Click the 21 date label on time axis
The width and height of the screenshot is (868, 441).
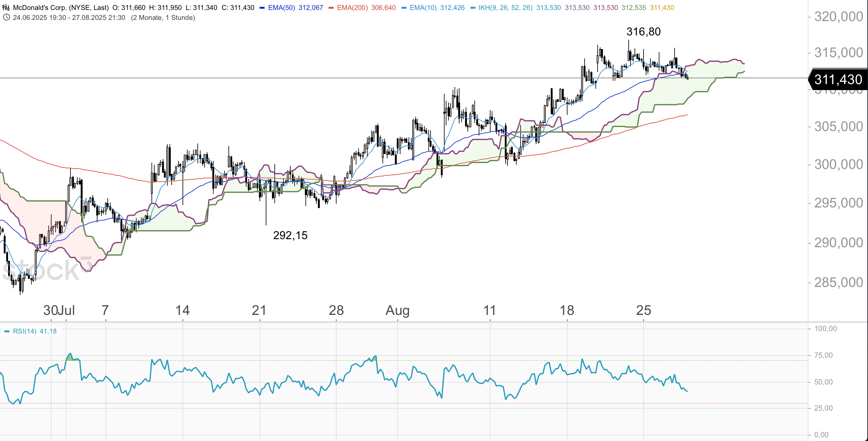(259, 310)
